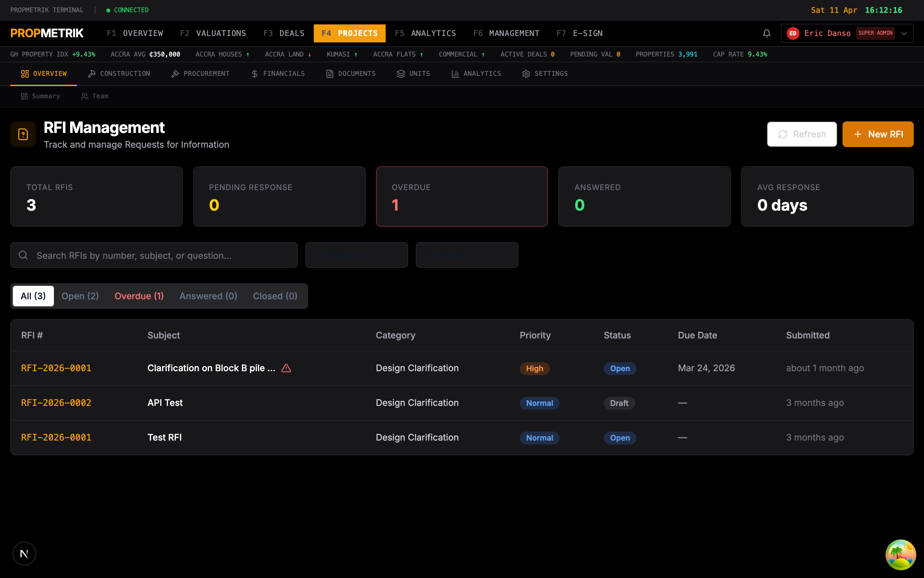Click the Overdue stat card
Image resolution: width=924 pixels, height=578 pixels.
[x=462, y=197]
